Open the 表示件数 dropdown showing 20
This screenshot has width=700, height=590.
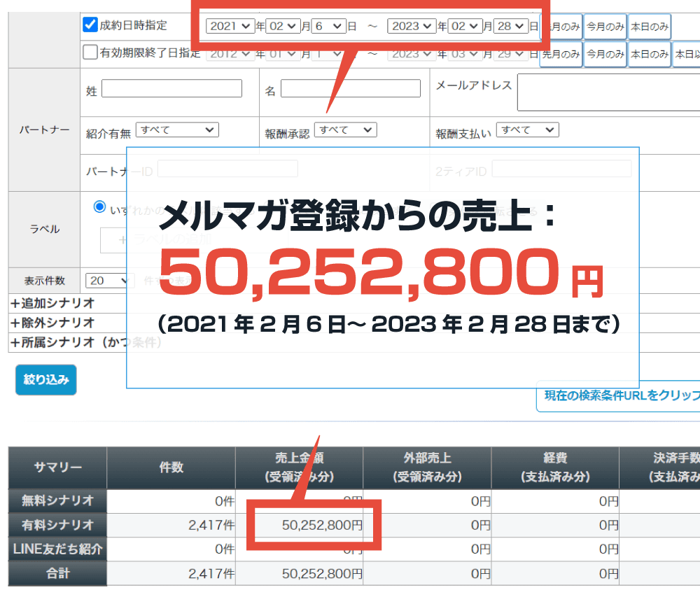[x=109, y=280]
